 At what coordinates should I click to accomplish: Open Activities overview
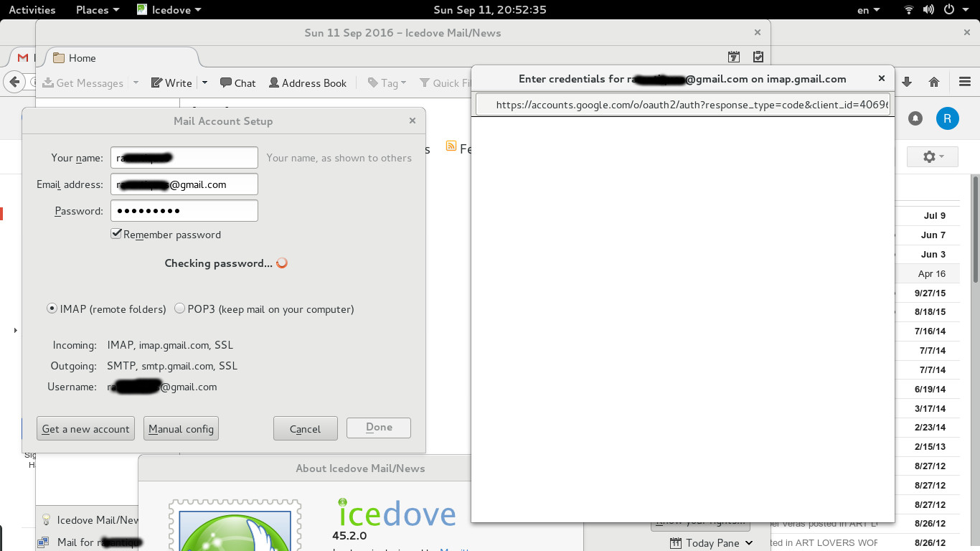pyautogui.click(x=32, y=10)
